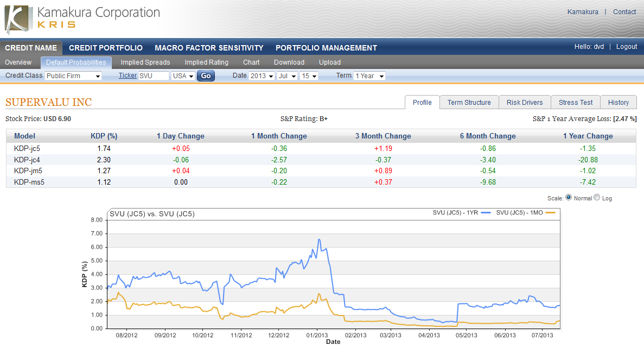The height and width of the screenshot is (347, 644).
Task: Switch to the Risk Drivers tab
Action: click(x=525, y=103)
